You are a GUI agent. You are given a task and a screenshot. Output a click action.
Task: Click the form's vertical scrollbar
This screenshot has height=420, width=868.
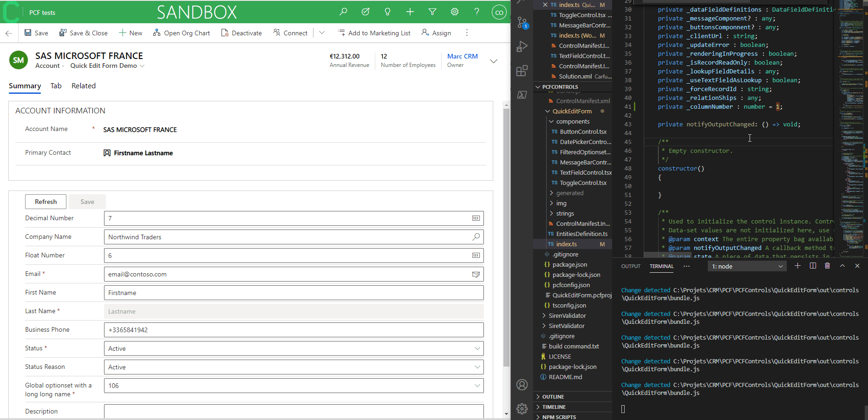click(x=506, y=232)
